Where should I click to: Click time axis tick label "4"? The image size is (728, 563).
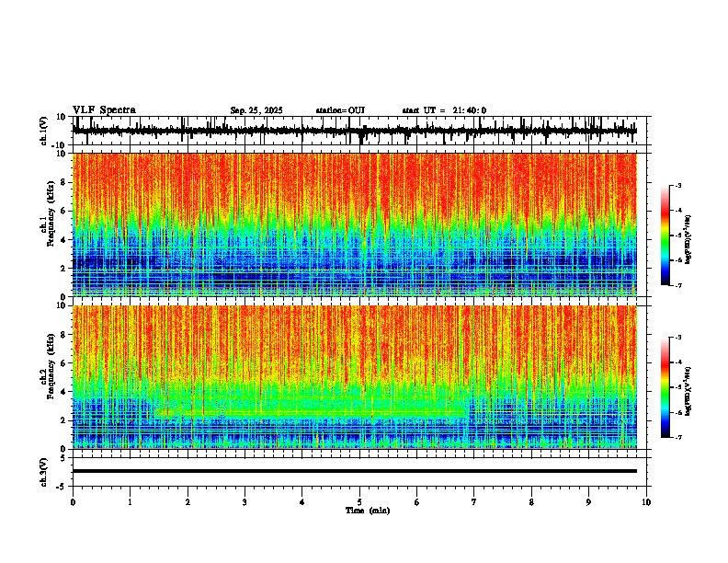(x=302, y=502)
